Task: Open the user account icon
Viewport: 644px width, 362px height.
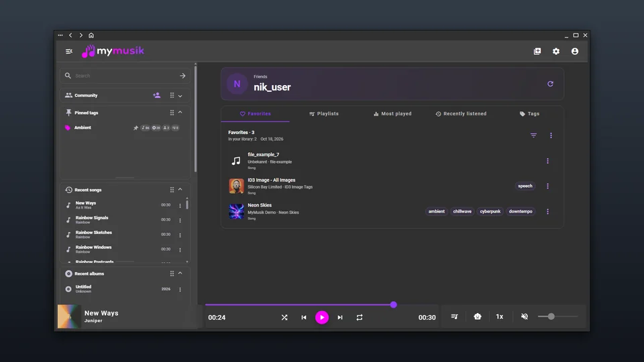Action: pos(575,52)
